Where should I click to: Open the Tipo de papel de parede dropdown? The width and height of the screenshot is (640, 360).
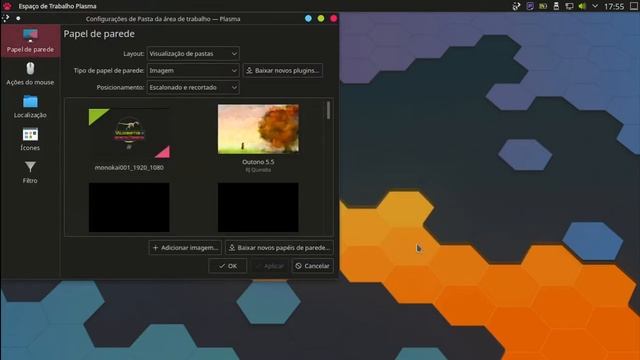193,71
